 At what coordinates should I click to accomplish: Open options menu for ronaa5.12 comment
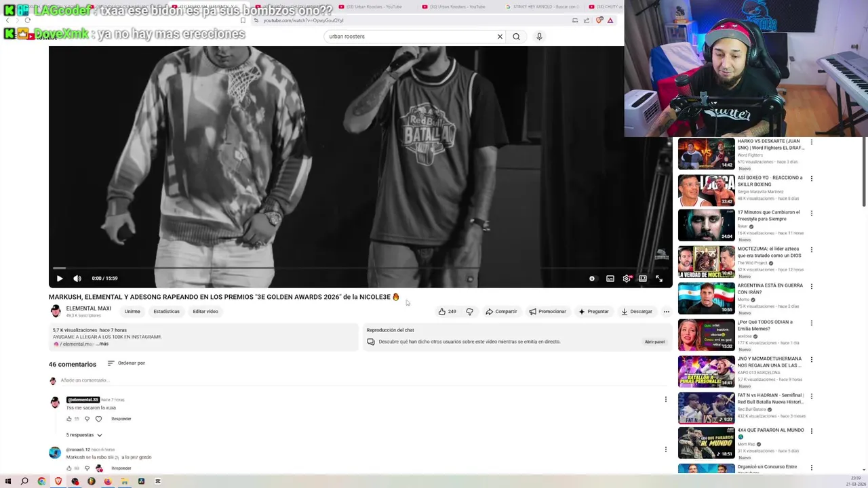(666, 449)
